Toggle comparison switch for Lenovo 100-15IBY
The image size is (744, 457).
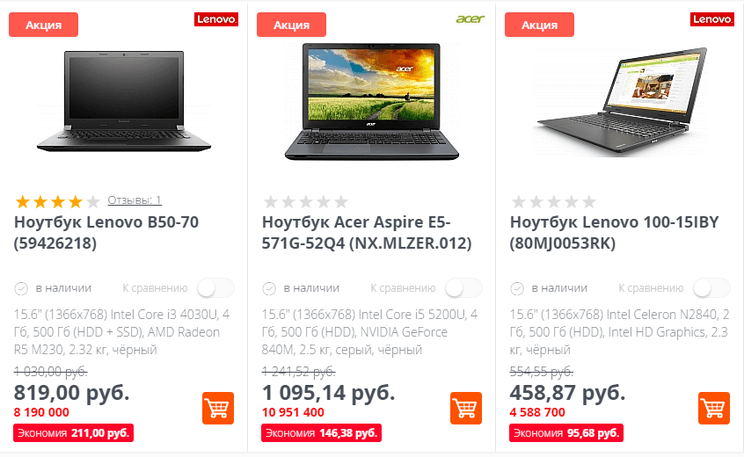(x=712, y=288)
